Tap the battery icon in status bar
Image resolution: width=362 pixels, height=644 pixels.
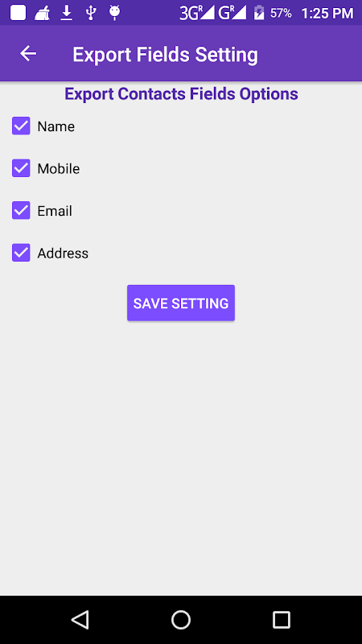coord(259,13)
